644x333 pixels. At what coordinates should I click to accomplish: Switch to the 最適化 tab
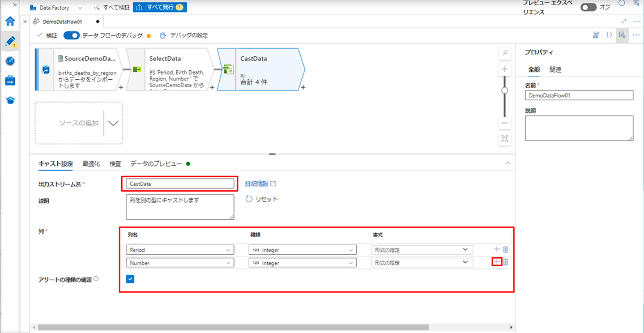pos(91,164)
